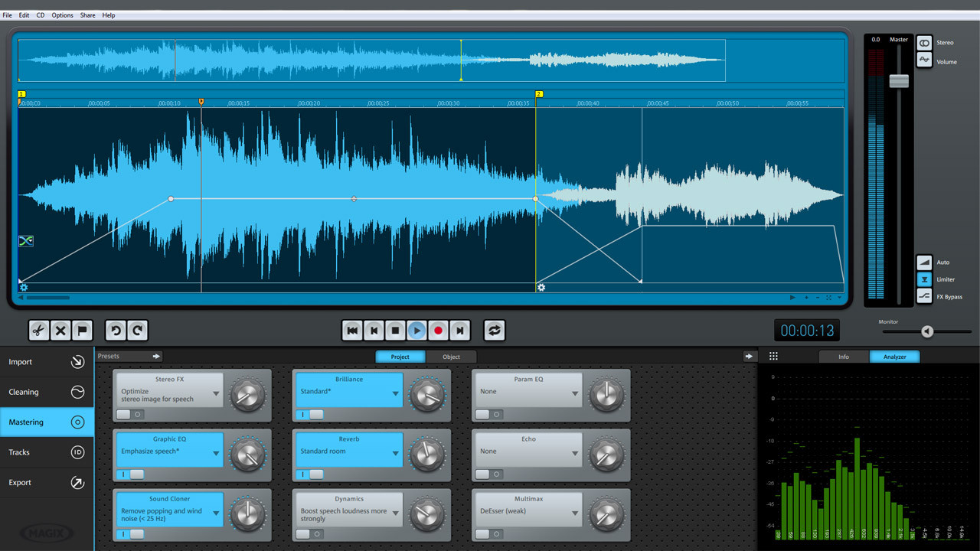The width and height of the screenshot is (980, 551).
Task: Switch to the Info tab
Action: click(x=844, y=357)
